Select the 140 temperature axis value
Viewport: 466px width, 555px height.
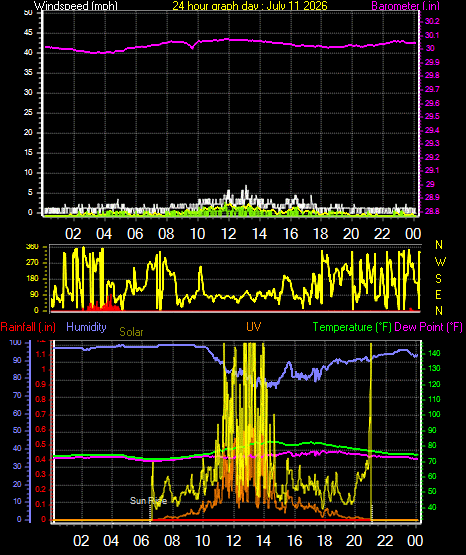point(434,353)
